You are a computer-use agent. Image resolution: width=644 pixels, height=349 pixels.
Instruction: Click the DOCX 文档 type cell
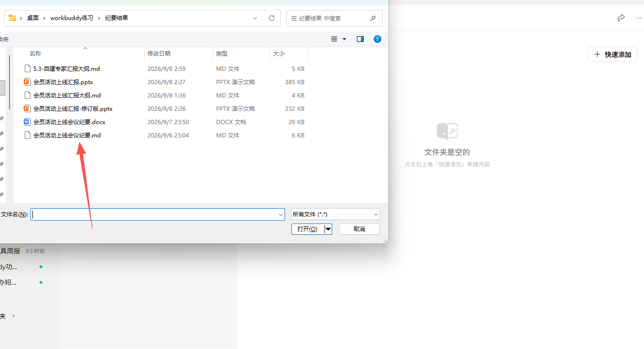(x=231, y=122)
